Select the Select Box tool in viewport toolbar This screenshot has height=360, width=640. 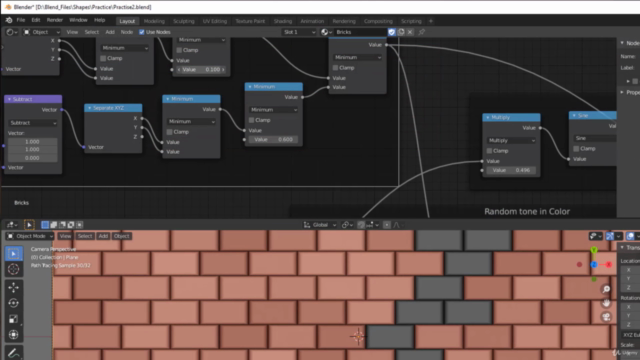tap(13, 254)
